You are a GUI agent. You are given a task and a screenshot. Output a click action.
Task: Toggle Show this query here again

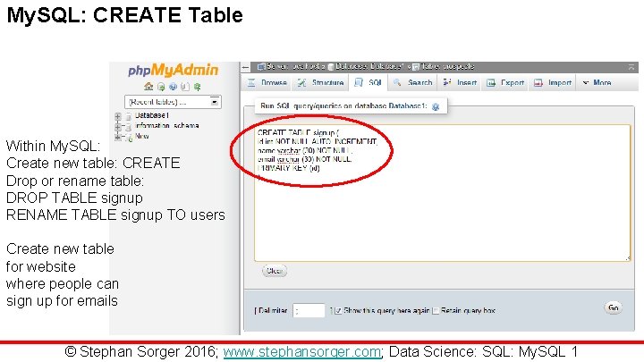338,311
